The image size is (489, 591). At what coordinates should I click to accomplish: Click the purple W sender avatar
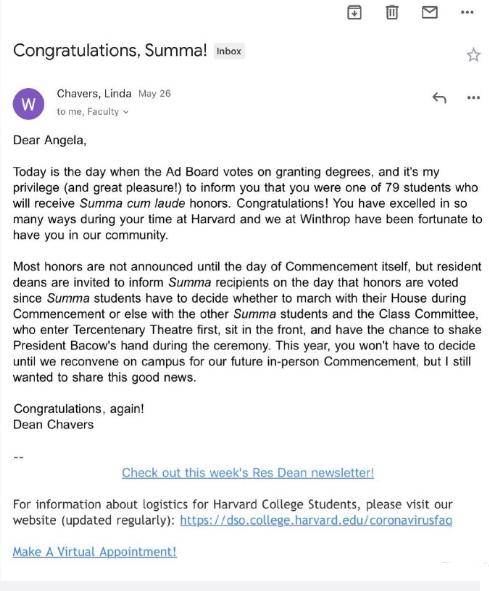pyautogui.click(x=28, y=104)
